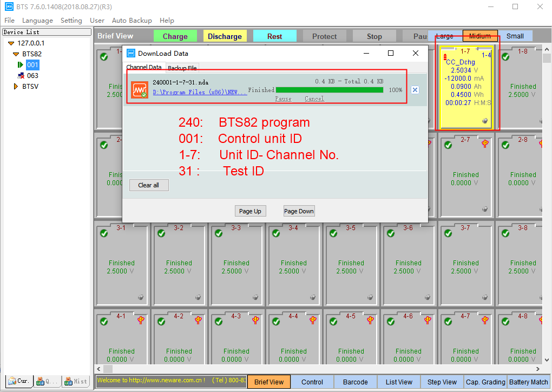Click the green check icon on channel 3-4

[276, 233]
